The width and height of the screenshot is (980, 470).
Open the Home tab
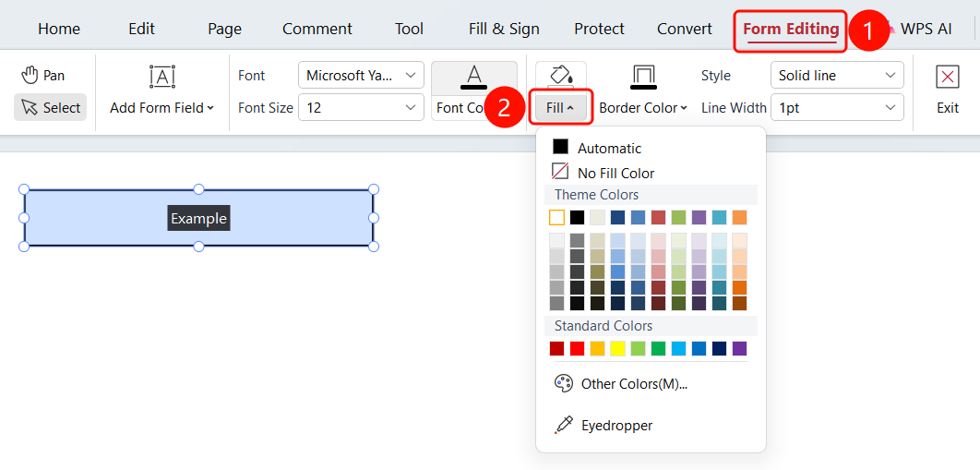point(59,29)
